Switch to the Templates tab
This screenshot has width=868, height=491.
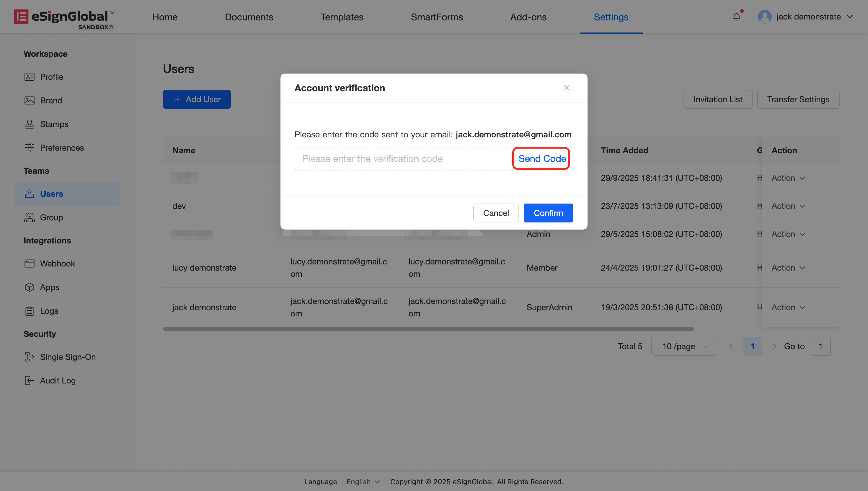click(x=342, y=17)
